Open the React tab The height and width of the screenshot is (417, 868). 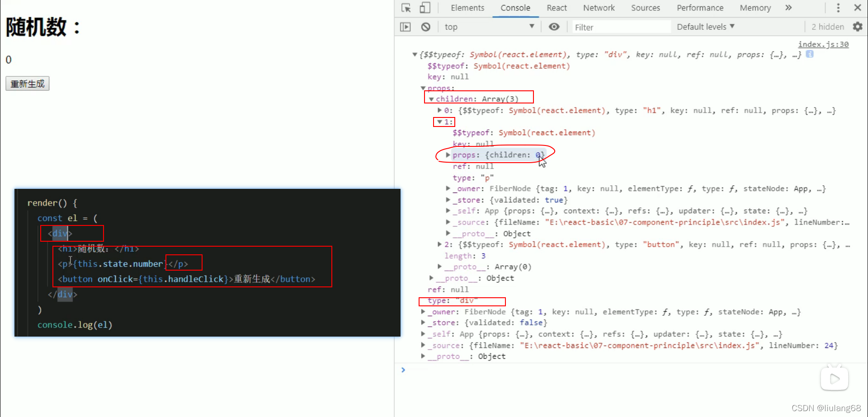pyautogui.click(x=557, y=8)
